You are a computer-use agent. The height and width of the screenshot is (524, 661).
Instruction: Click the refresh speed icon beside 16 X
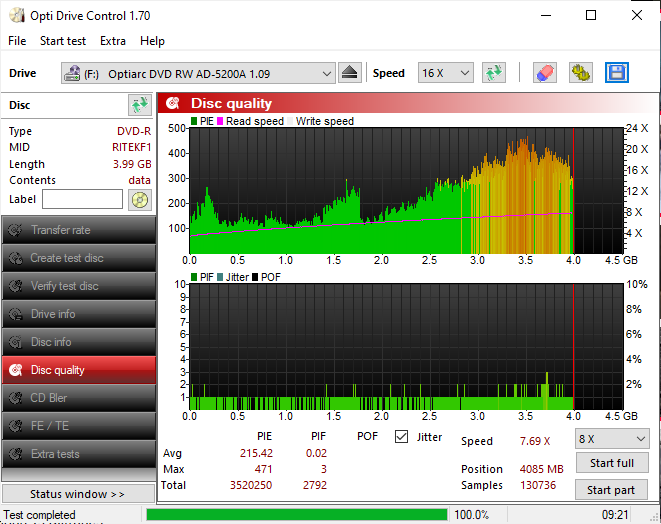(494, 73)
